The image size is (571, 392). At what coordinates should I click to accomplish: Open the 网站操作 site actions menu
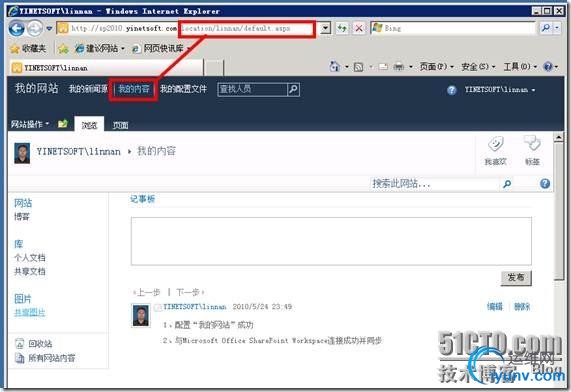[x=30, y=124]
